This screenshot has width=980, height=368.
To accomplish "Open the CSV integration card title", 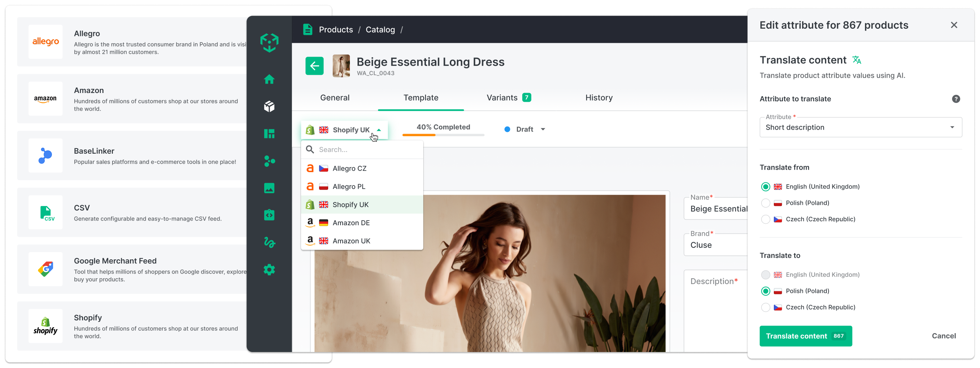I will tap(81, 208).
